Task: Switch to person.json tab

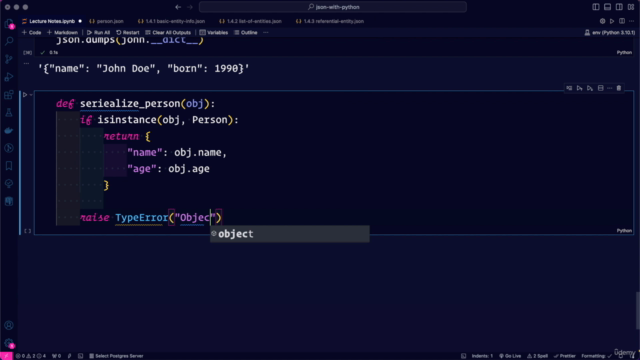Action: (x=107, y=21)
